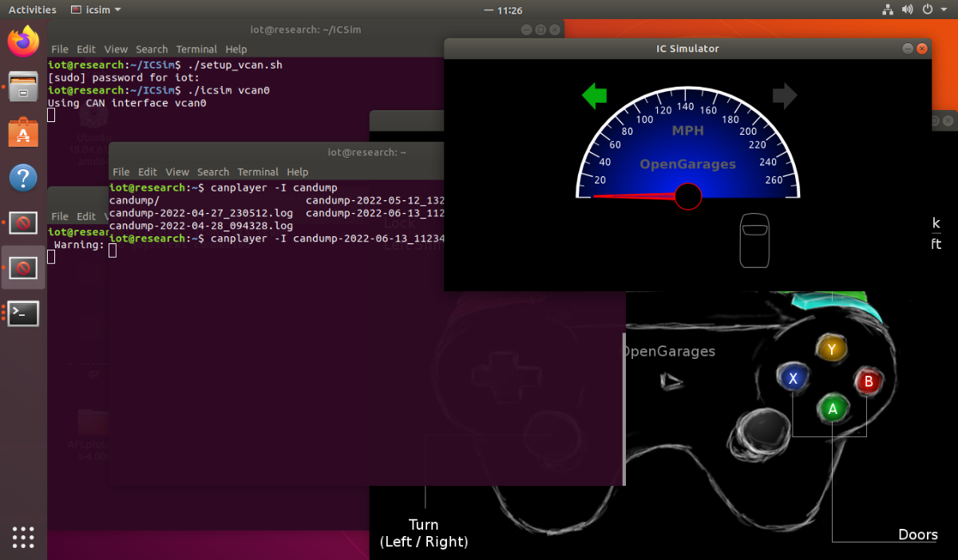Open the network status tray icon

(888, 10)
